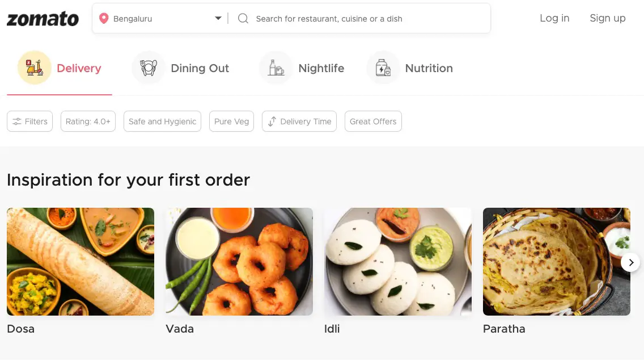Select the Delivery scooter icon
The height and width of the screenshot is (361, 644).
tap(34, 68)
